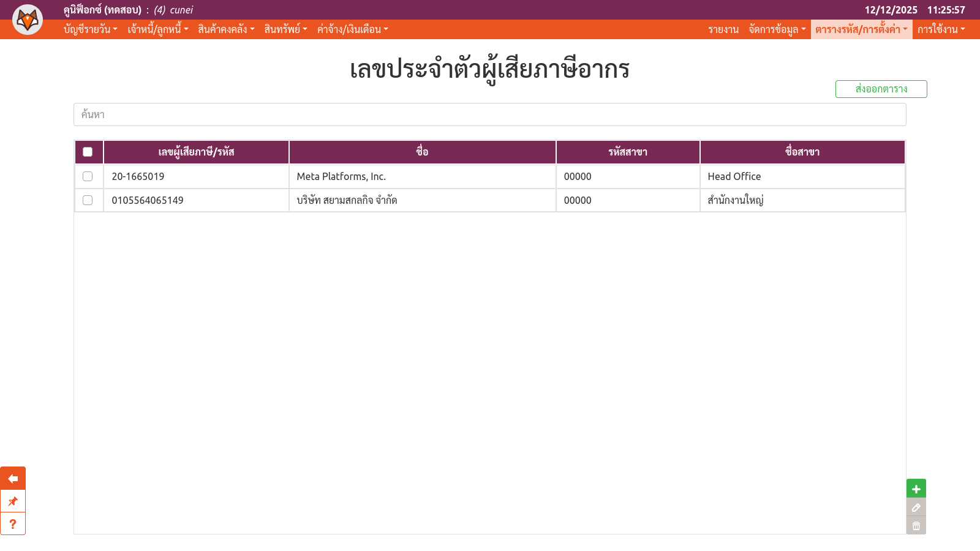Image resolution: width=980 pixels, height=551 pixels.
Task: Open the สินค้าคงคลัง dropdown menu
Action: tap(225, 29)
